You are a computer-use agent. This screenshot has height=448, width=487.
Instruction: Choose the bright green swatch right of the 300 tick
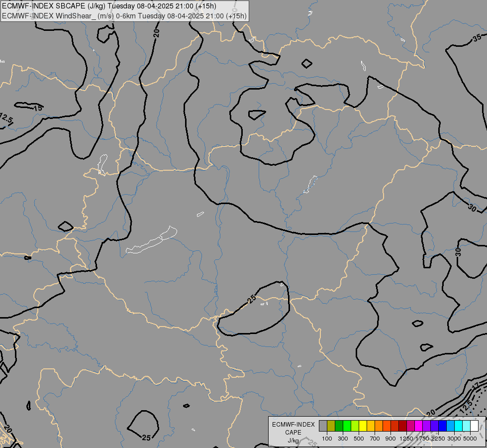pyautogui.click(x=347, y=426)
